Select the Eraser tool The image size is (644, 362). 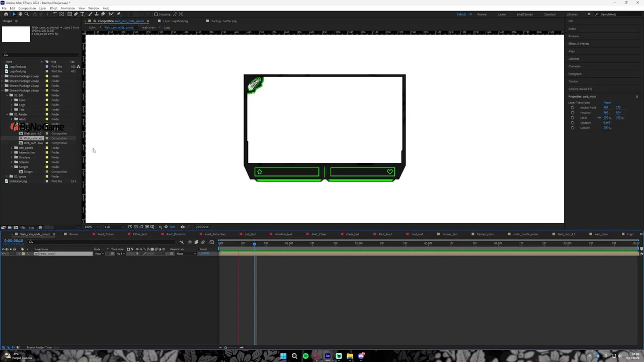103,14
